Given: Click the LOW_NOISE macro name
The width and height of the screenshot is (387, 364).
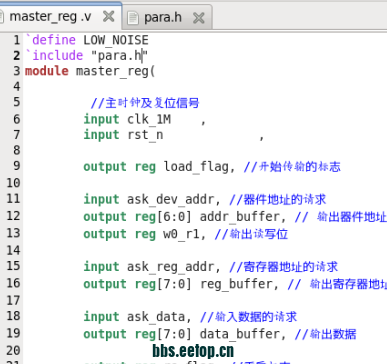Looking at the screenshot, I should [116, 40].
